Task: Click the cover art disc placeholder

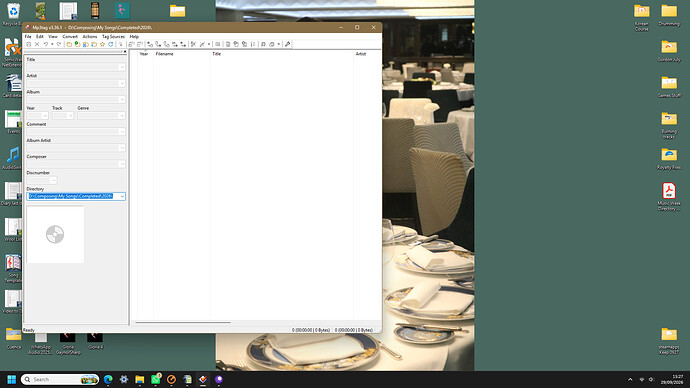Action: coord(55,234)
